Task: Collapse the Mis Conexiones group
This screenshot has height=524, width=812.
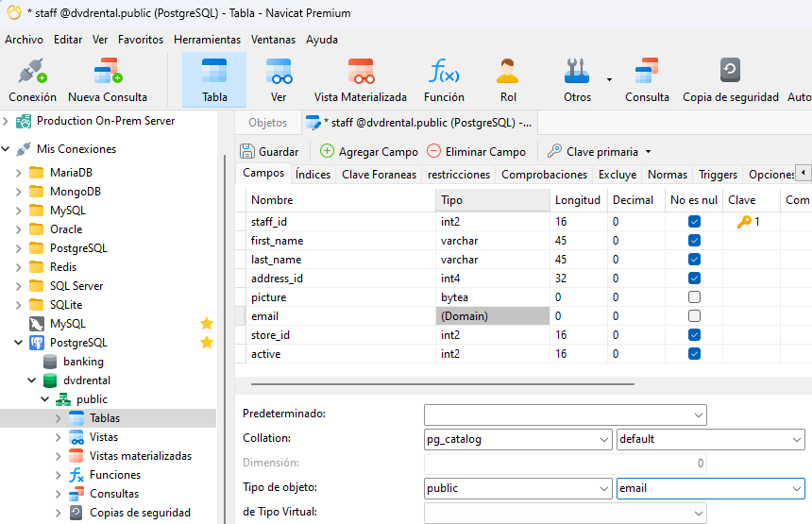Action: (5, 149)
